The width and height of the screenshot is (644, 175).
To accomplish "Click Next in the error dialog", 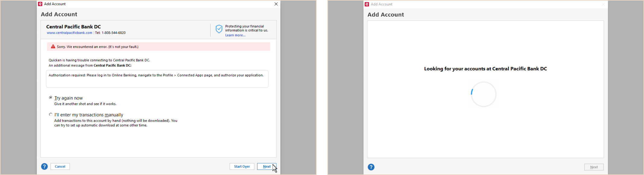I will (267, 167).
